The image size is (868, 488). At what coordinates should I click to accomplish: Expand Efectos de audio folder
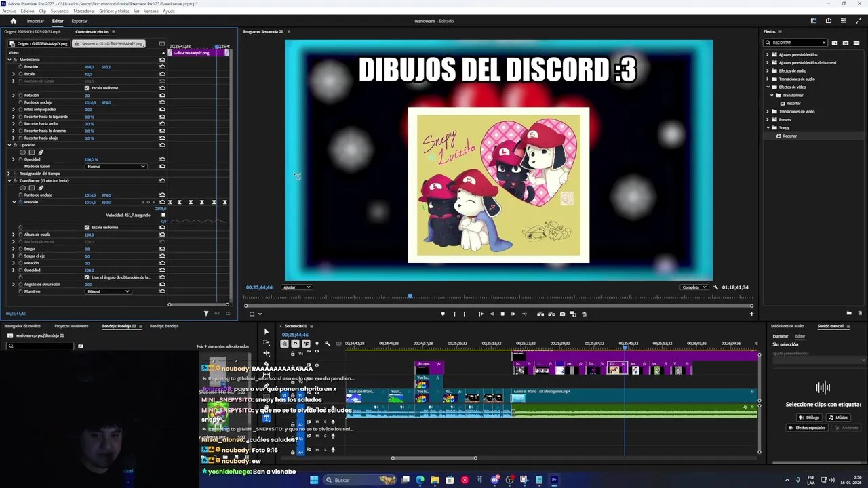point(768,70)
